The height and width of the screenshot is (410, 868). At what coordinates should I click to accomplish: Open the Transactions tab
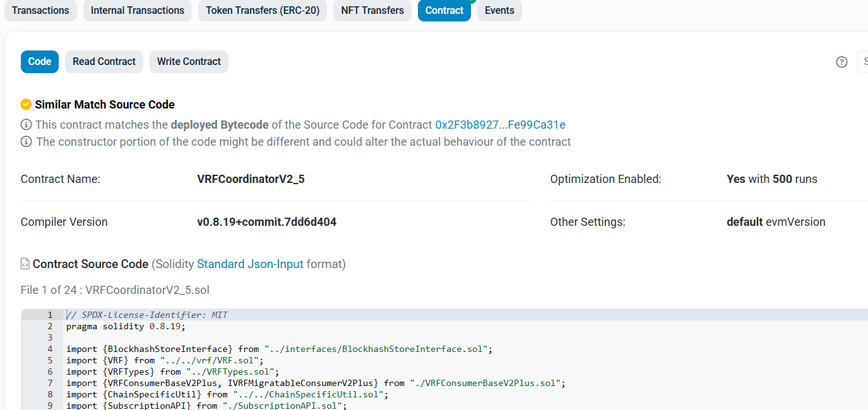point(40,11)
